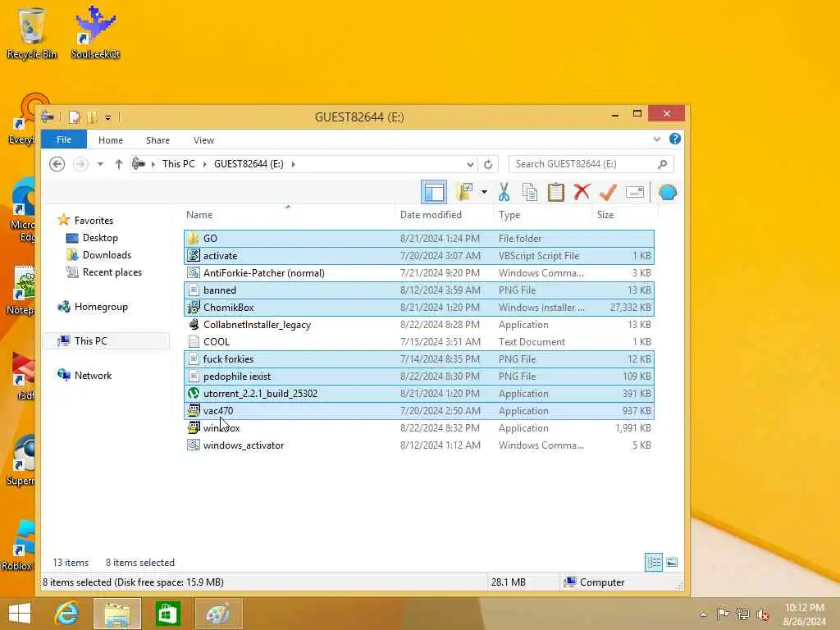840x630 pixels.
Task: Open the folder options dropdown arrow
Action: point(484,192)
